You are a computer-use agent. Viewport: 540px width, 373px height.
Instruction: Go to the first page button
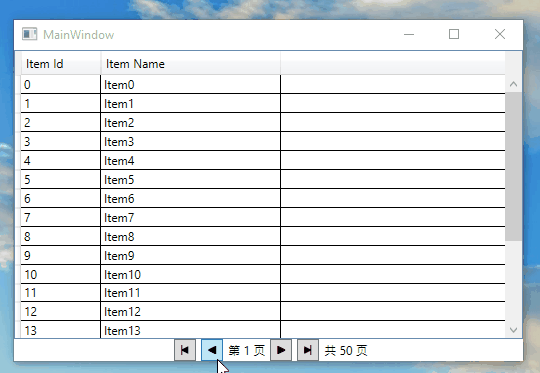185,350
